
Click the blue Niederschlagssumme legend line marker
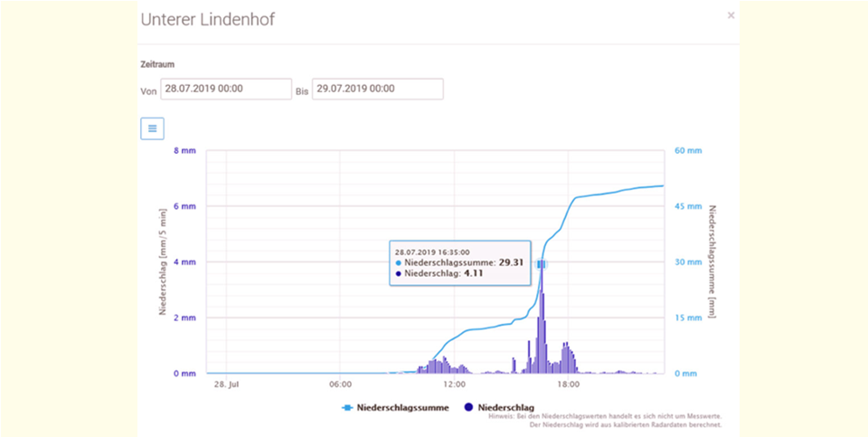(x=348, y=408)
